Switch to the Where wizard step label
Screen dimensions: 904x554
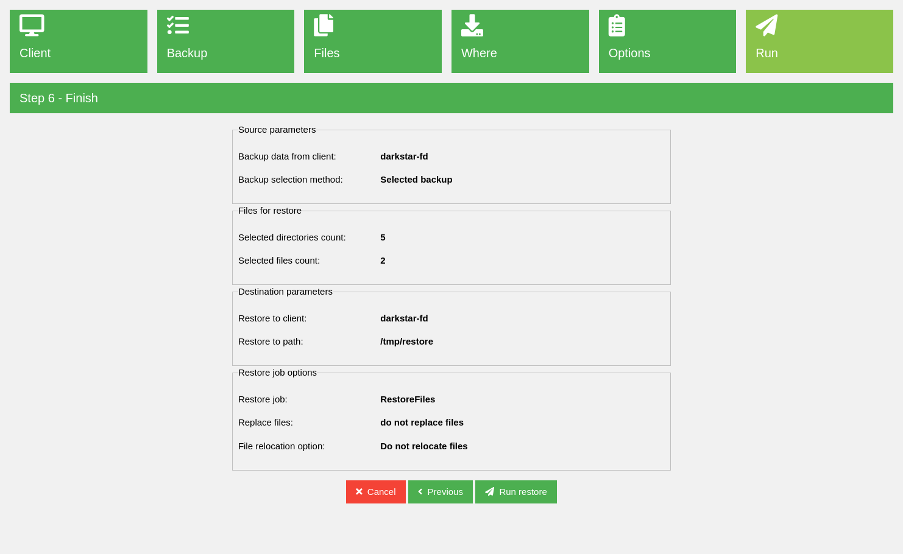[x=479, y=53]
